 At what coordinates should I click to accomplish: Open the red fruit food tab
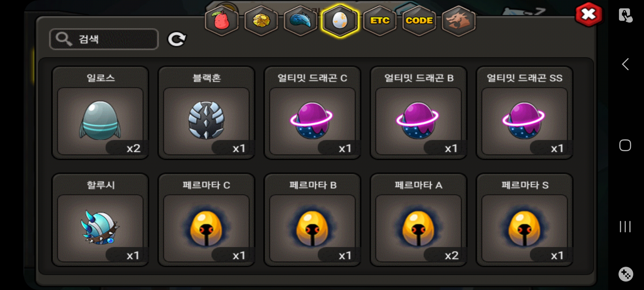coord(221,21)
